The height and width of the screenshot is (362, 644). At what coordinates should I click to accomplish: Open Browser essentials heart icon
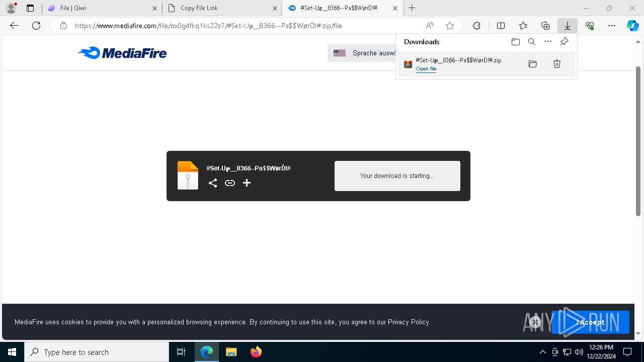tap(590, 26)
